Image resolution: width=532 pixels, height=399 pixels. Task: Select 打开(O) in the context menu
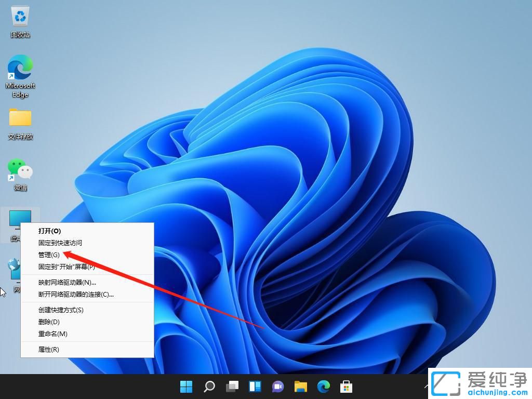[x=49, y=231]
